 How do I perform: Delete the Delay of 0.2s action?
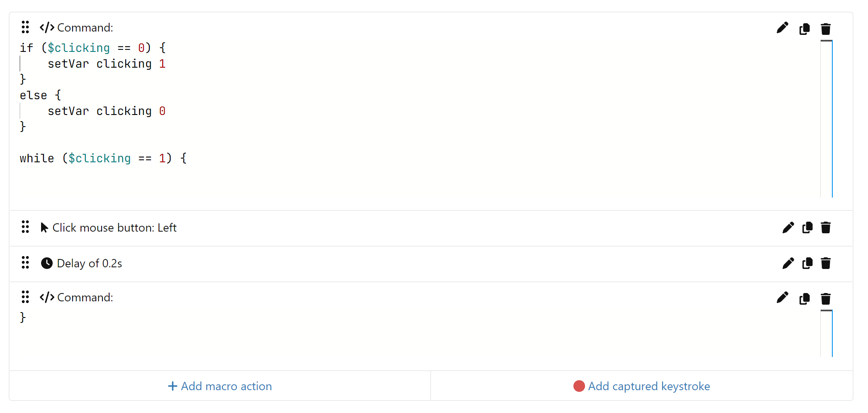[x=826, y=263]
